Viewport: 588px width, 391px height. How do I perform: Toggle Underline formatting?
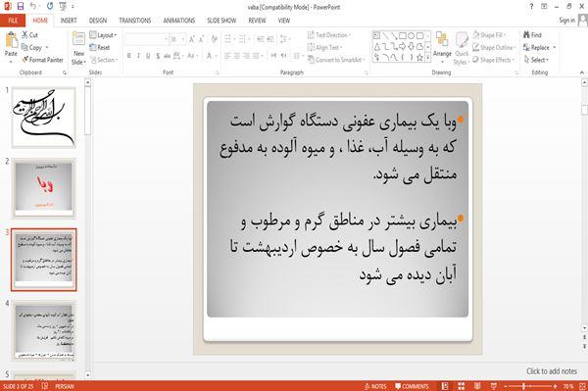pyautogui.click(x=148, y=56)
